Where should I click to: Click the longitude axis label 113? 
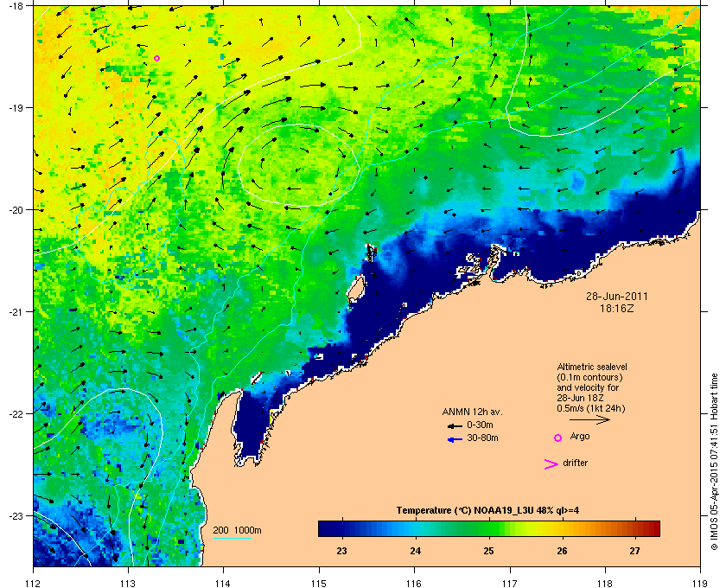pyautogui.click(x=128, y=583)
